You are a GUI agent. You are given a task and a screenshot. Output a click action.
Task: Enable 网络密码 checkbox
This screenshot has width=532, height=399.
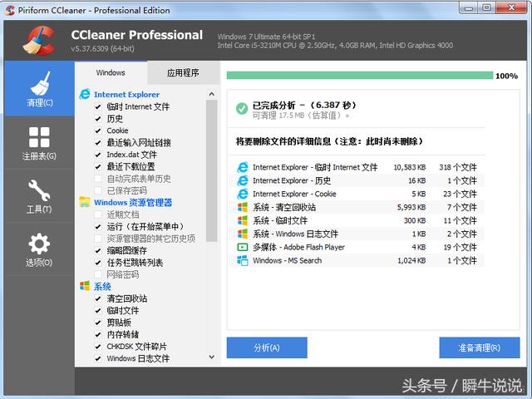pos(98,274)
